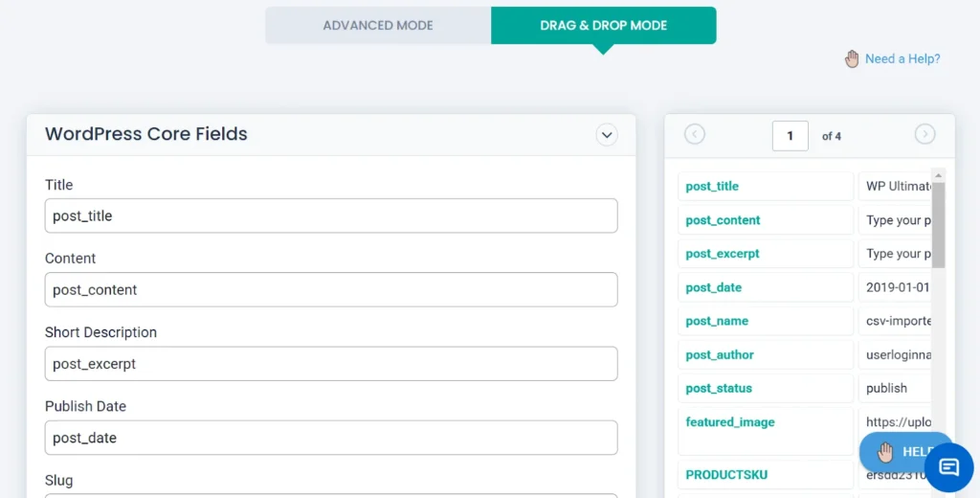The width and height of the screenshot is (980, 498).
Task: Click the hand icon beside Need a Help
Action: (852, 59)
